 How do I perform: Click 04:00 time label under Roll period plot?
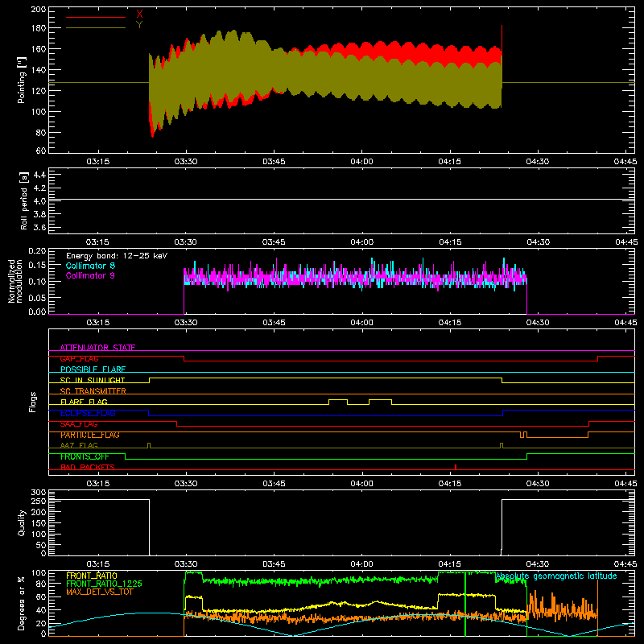(361, 242)
